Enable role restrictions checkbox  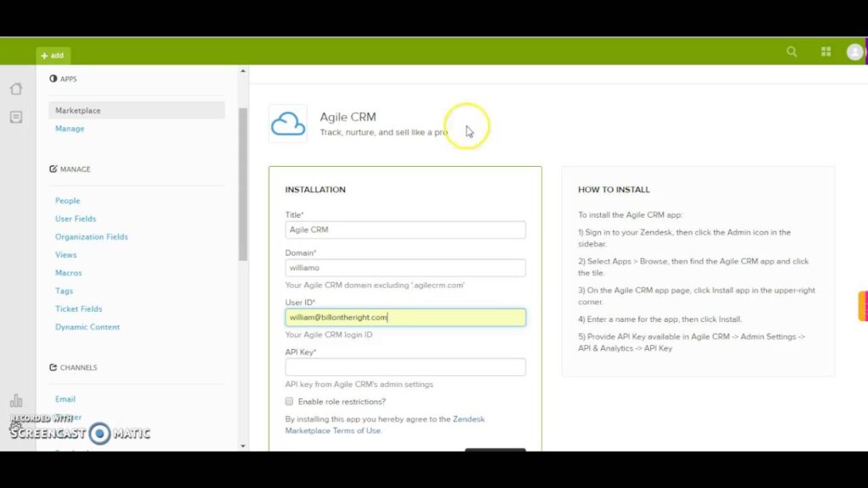pyautogui.click(x=289, y=401)
